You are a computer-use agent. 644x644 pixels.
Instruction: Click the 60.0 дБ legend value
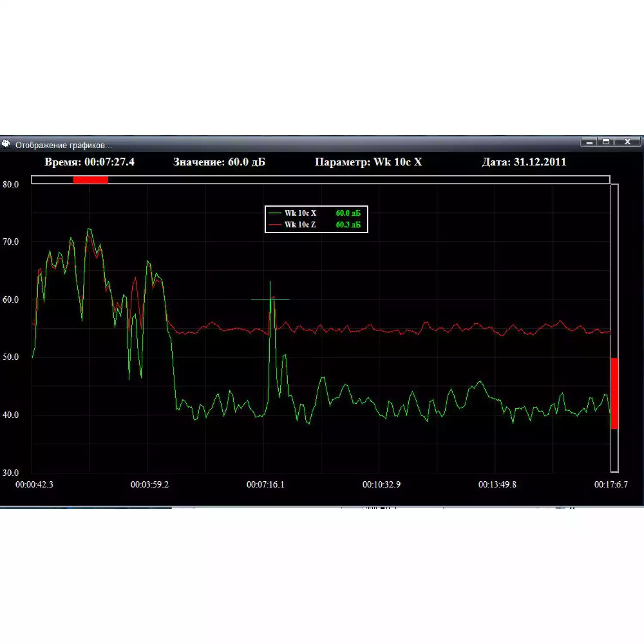(x=348, y=213)
